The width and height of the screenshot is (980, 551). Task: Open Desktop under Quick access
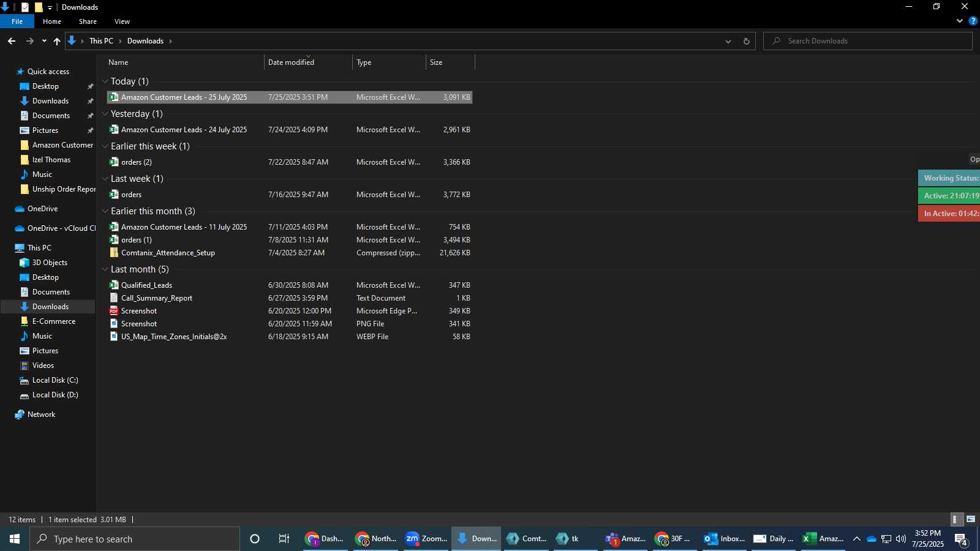(x=46, y=86)
